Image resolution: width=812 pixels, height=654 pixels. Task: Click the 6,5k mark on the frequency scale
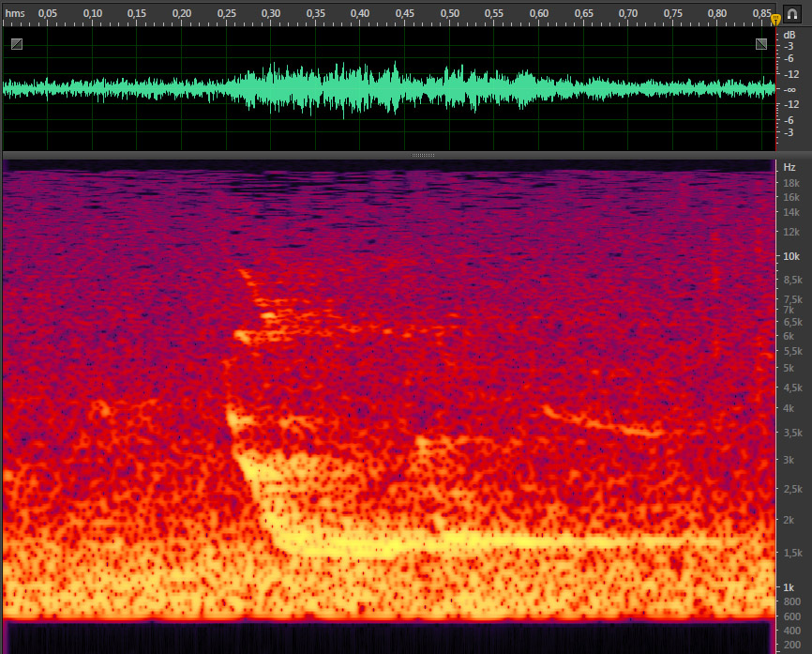[x=793, y=322]
